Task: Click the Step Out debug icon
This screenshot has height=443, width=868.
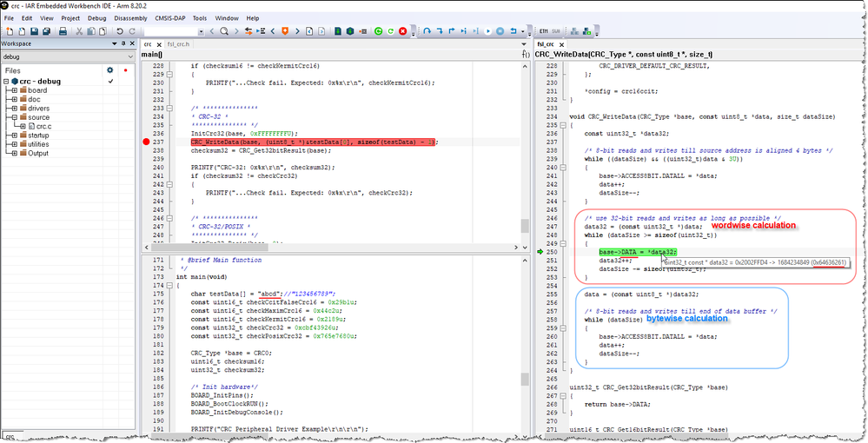Action: (452, 31)
